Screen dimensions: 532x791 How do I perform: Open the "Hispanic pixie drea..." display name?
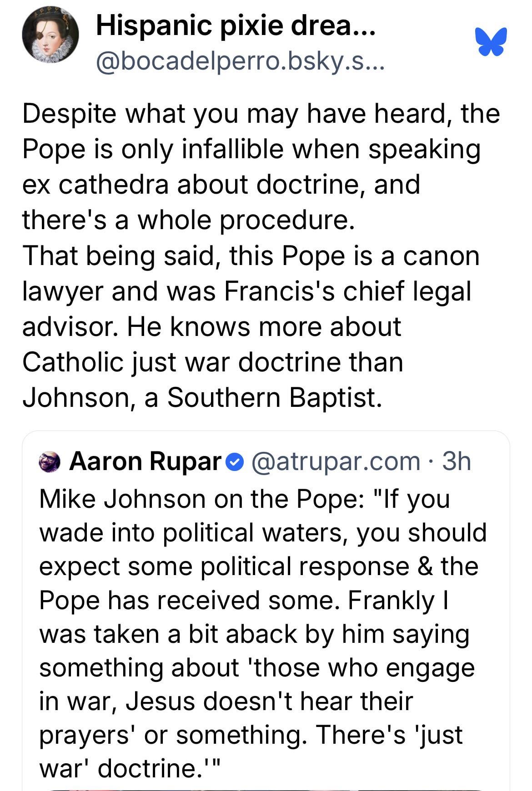point(235,26)
